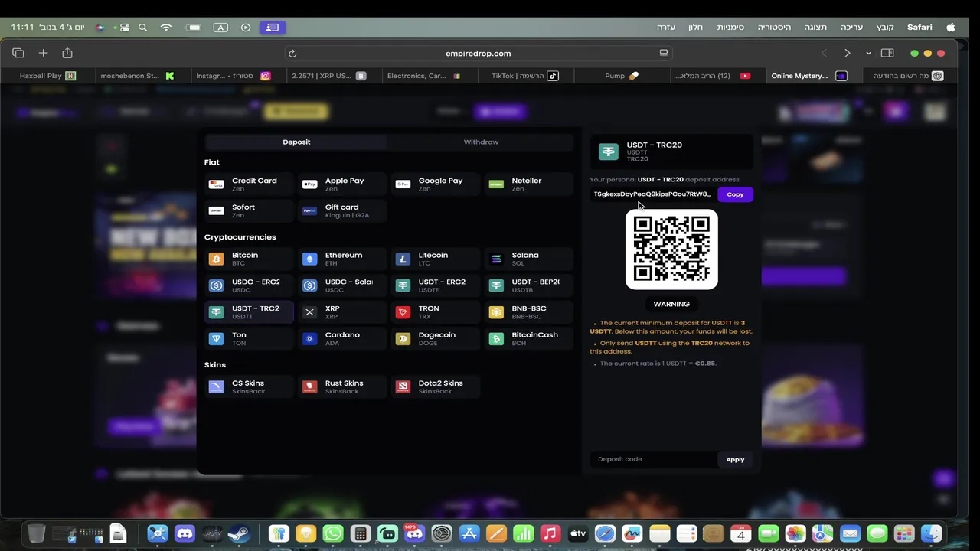Switch to TikTok browser tab

tap(525, 76)
